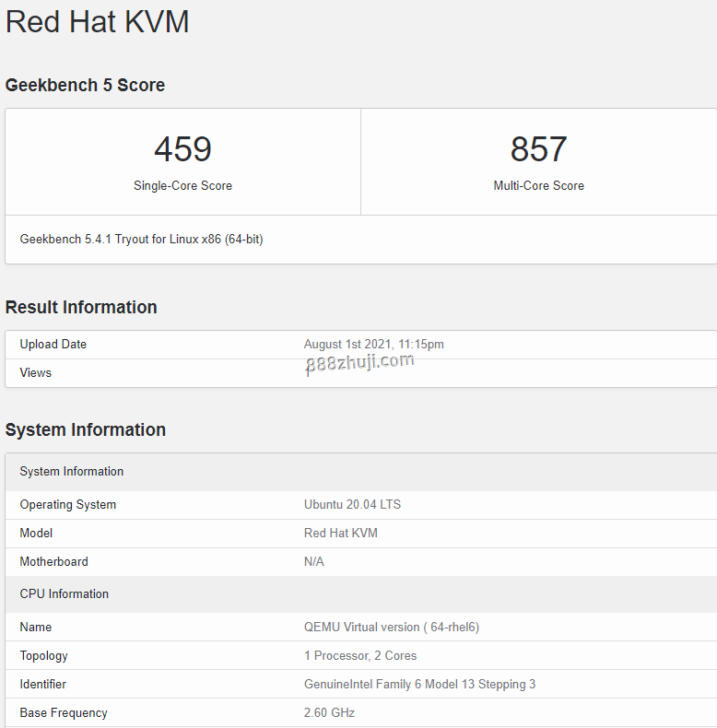Screen dimensions: 717x728
Task: Click the 'Motherboard' row label
Action: coord(53,562)
